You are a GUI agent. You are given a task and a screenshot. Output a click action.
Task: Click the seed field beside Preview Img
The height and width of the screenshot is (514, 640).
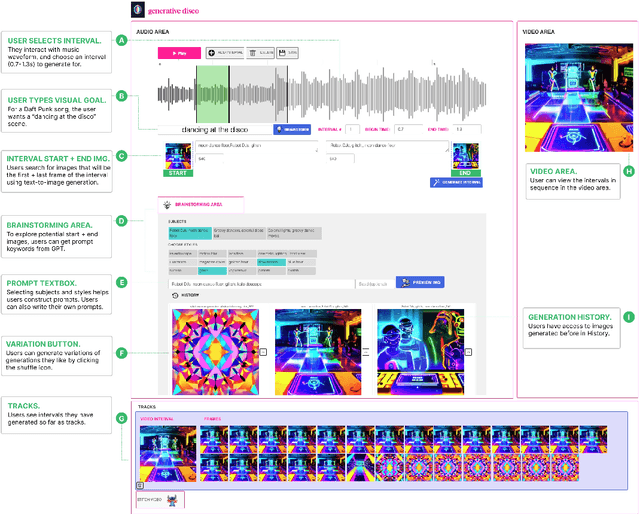pyautogui.click(x=375, y=284)
